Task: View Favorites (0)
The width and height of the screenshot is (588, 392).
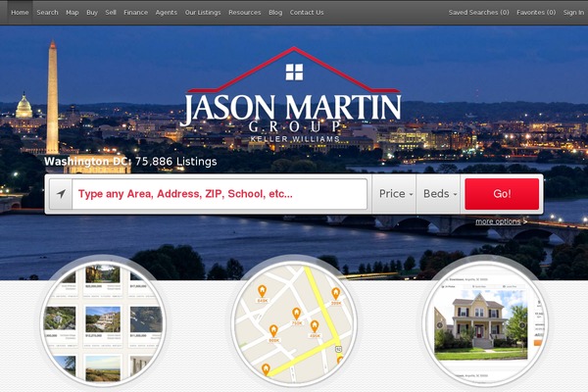Action: coord(536,13)
